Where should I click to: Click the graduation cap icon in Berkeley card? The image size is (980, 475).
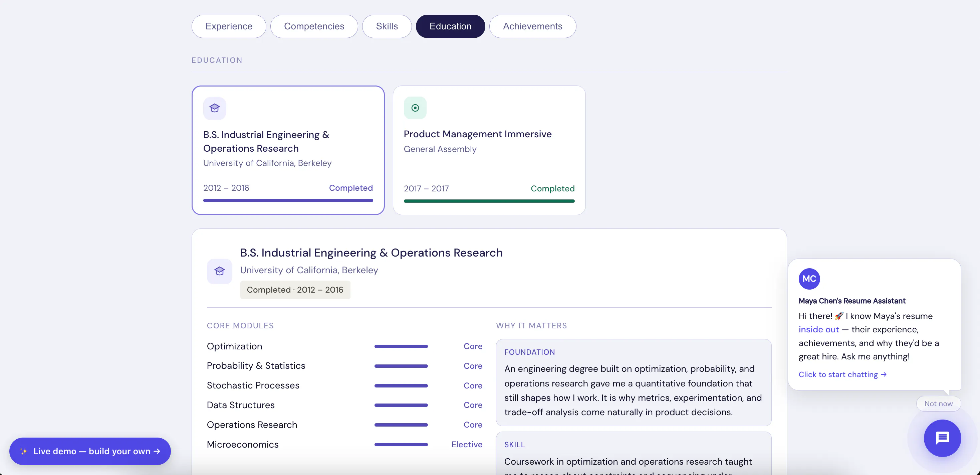215,108
